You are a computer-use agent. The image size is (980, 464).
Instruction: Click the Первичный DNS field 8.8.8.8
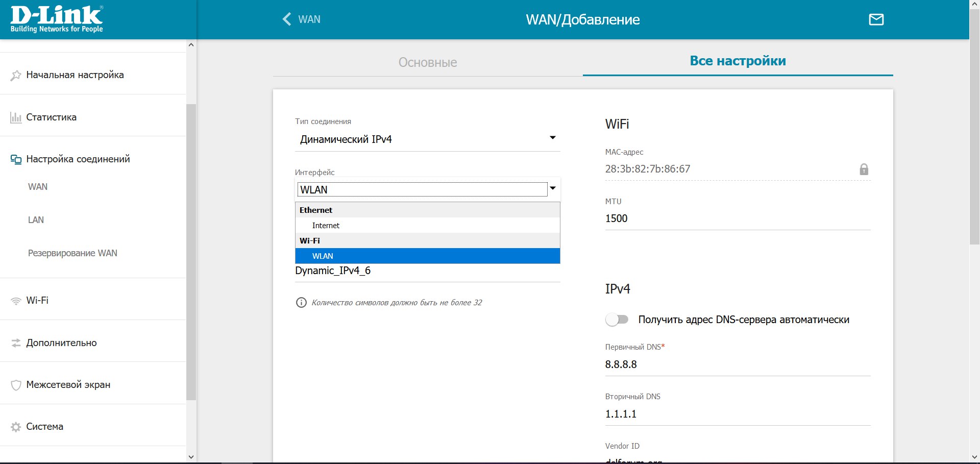pos(738,364)
